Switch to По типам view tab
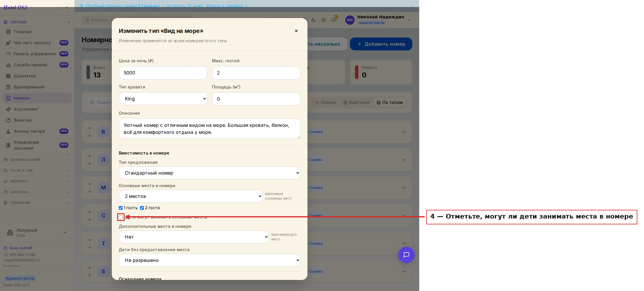The image size is (644, 291). (x=390, y=102)
